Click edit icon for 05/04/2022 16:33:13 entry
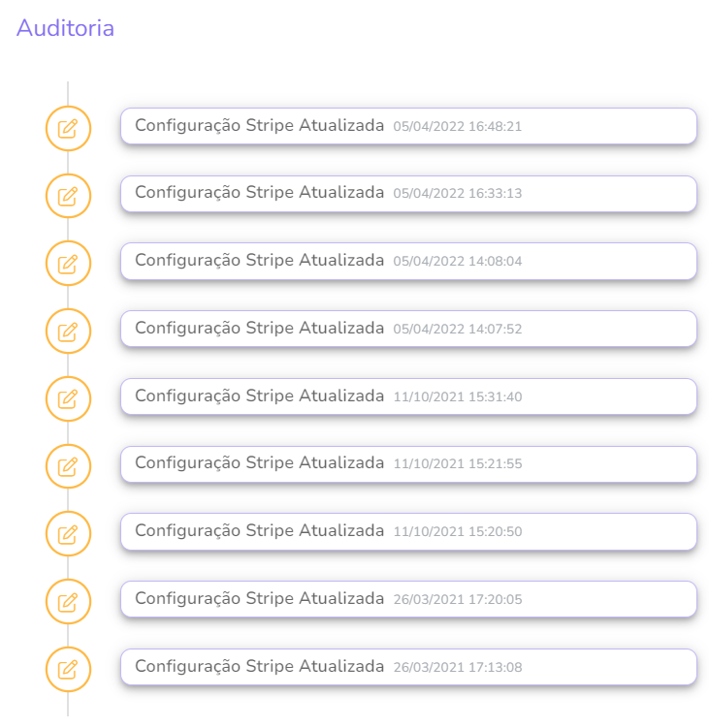 point(68,196)
